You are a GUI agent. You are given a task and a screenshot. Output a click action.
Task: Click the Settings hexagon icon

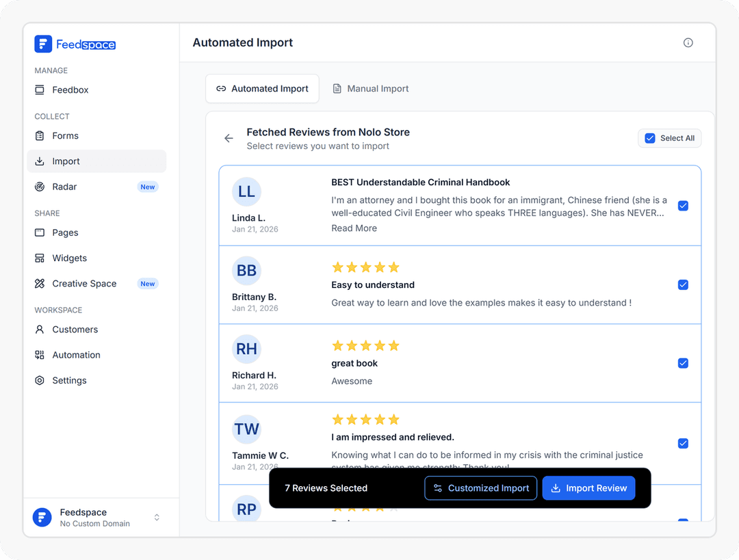(40, 380)
